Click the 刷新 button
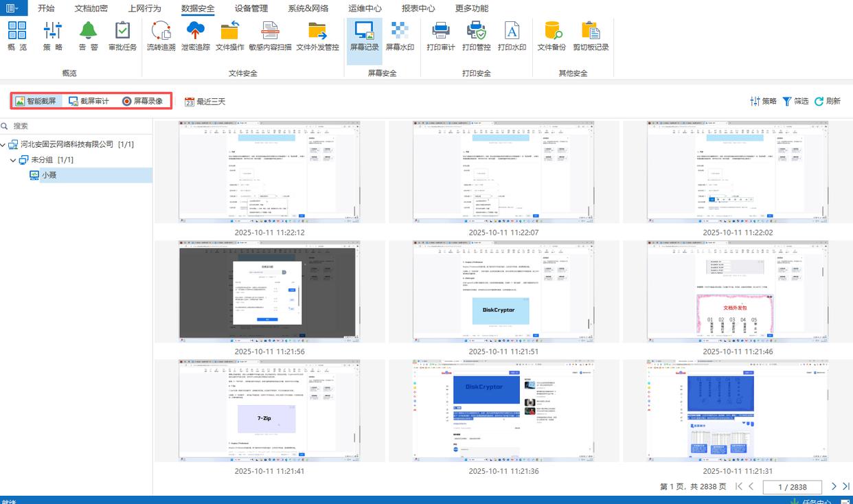The width and height of the screenshot is (853, 504). [x=828, y=101]
